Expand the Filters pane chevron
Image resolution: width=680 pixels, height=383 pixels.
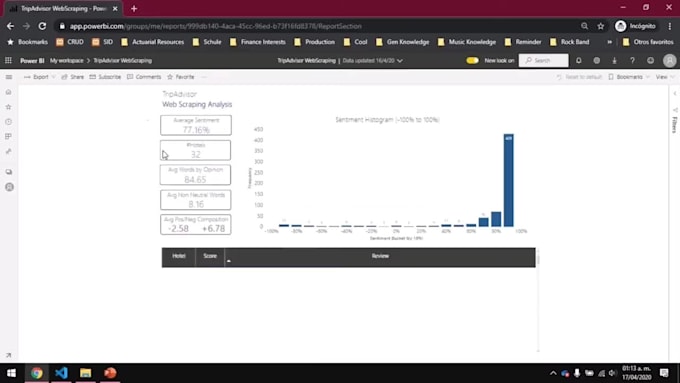pyautogui.click(x=674, y=94)
